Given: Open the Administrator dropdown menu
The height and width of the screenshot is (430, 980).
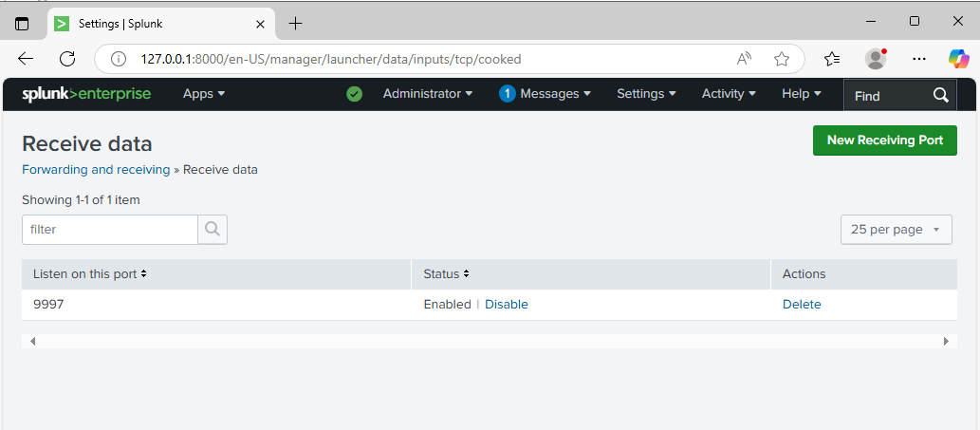Looking at the screenshot, I should coord(428,94).
